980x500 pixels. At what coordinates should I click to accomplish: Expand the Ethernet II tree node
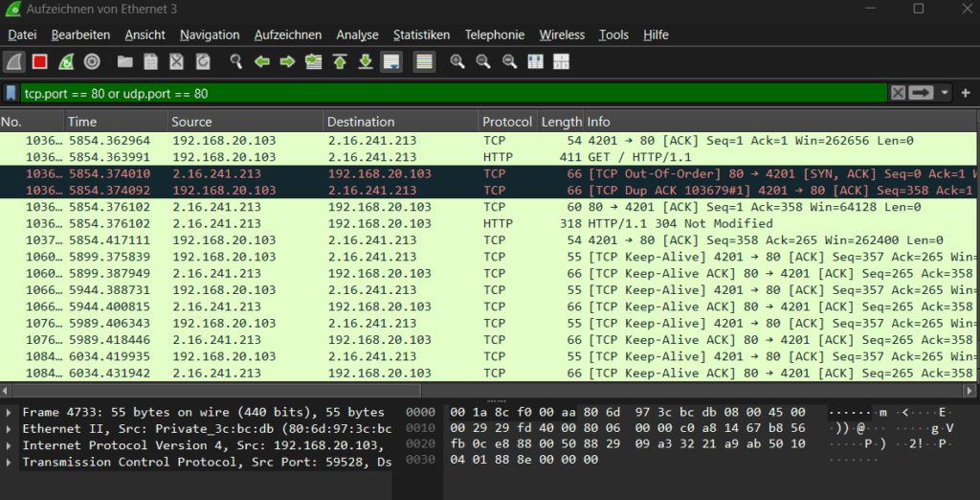coord(8,429)
